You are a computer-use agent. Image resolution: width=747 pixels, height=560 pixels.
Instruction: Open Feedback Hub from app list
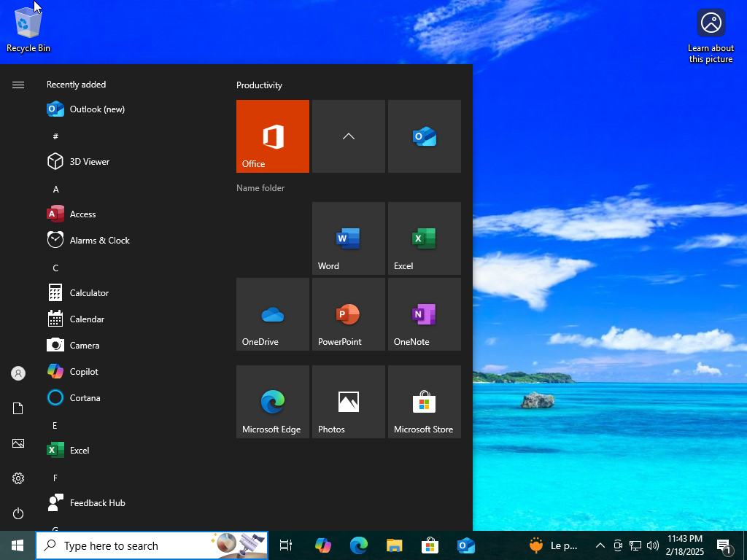[128, 503]
